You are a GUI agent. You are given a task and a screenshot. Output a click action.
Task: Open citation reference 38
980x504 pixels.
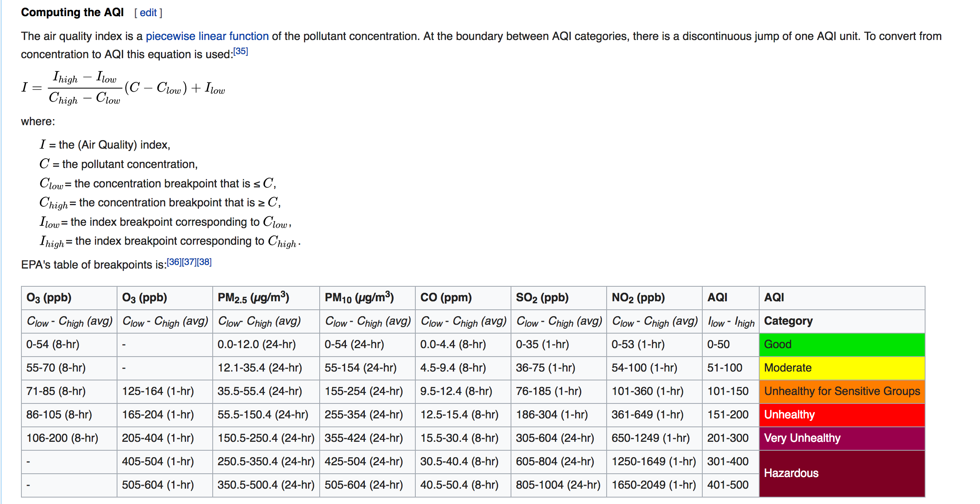pyautogui.click(x=204, y=262)
